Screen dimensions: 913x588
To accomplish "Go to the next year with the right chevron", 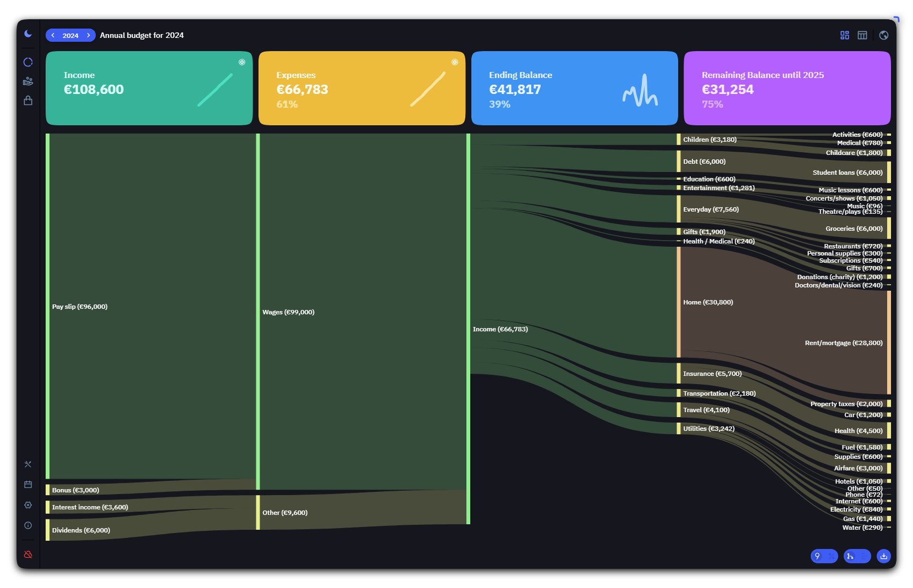I will [x=89, y=35].
